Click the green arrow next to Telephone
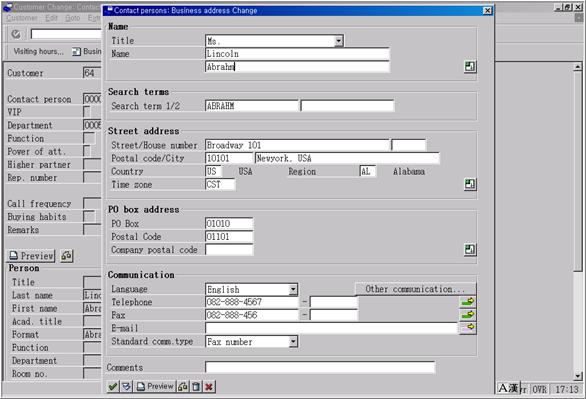The height and width of the screenshot is (399, 586). pos(468,301)
